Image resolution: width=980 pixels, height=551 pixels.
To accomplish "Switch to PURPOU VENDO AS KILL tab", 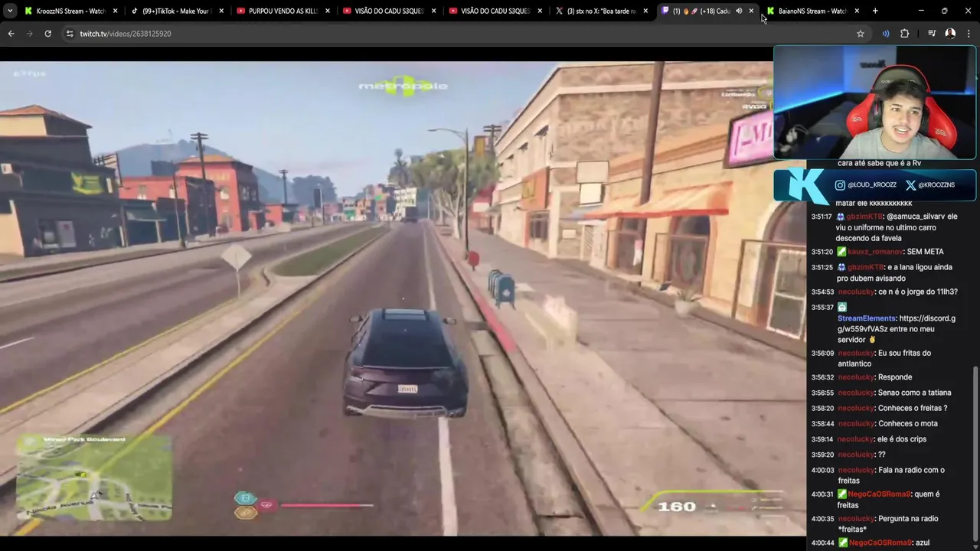I will (x=283, y=11).
